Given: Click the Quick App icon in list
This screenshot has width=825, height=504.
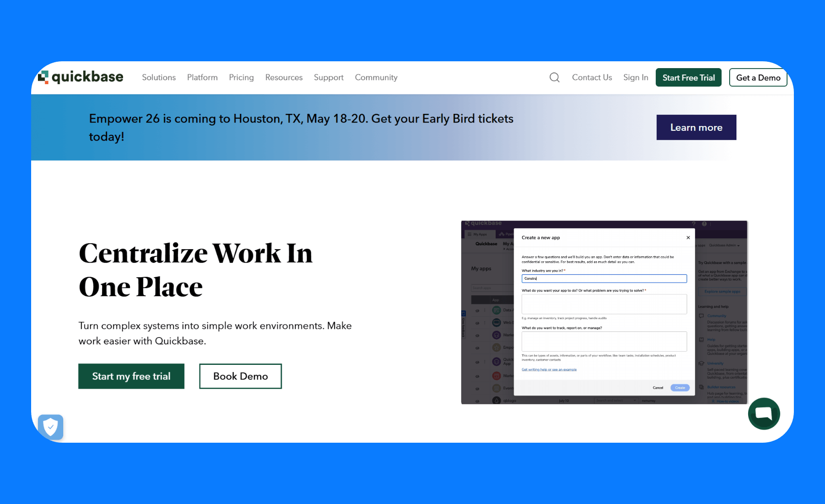Looking at the screenshot, I should 496,361.
